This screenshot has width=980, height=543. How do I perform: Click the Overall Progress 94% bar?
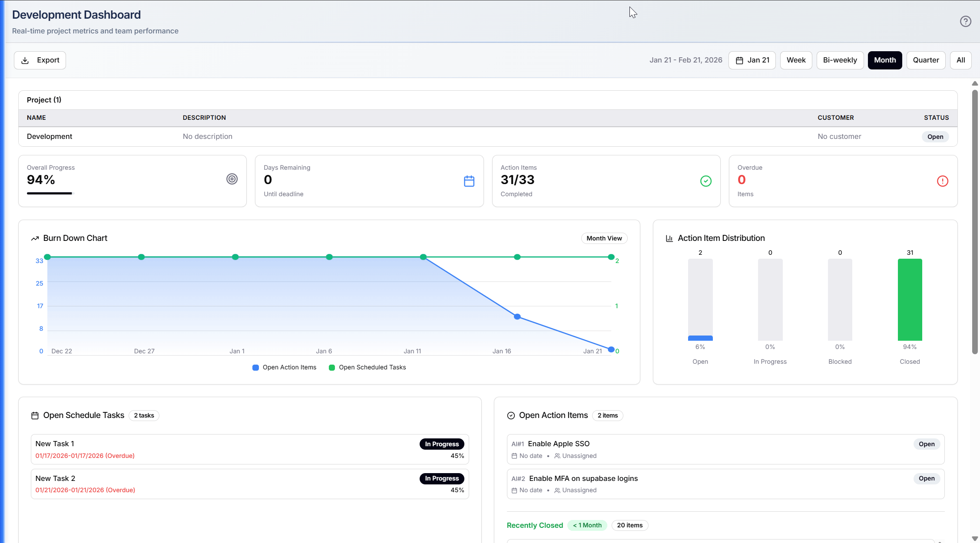tap(50, 193)
